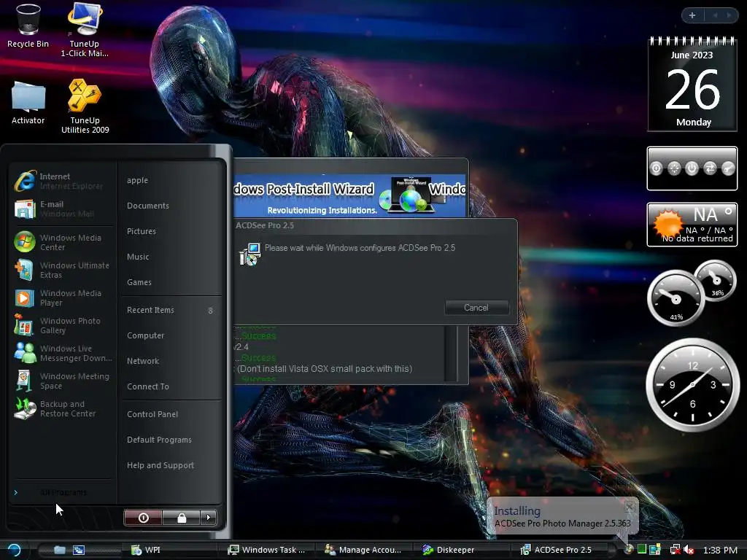
Task: Switch to Diskeeper taskbar button
Action: [462, 550]
